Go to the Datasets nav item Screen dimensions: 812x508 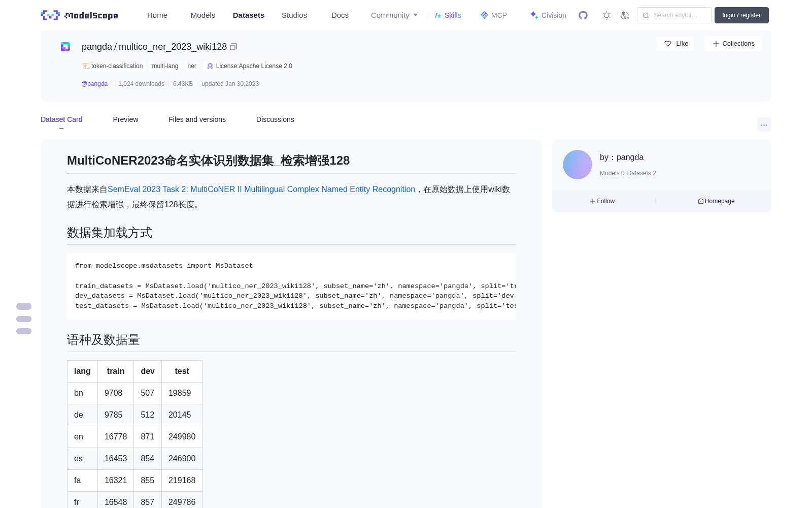coord(249,15)
